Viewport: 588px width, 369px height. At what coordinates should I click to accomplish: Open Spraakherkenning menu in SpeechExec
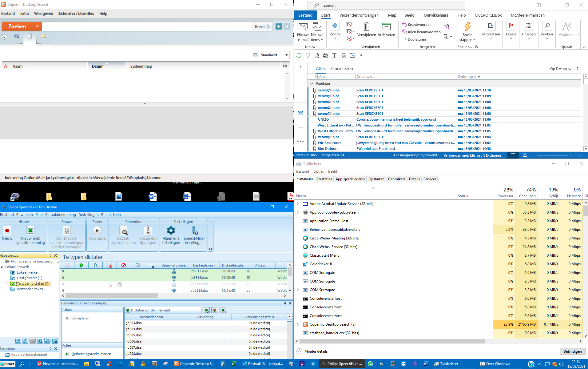pos(60,215)
